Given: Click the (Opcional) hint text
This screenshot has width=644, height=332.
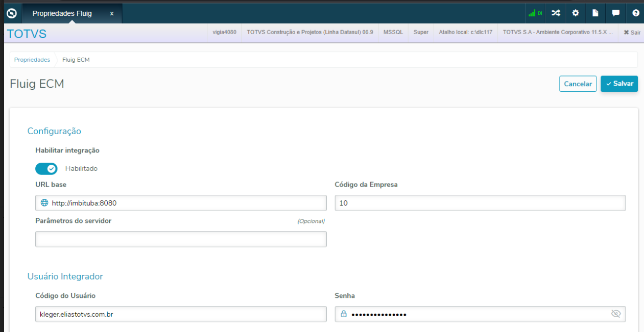Looking at the screenshot, I should click(x=311, y=221).
